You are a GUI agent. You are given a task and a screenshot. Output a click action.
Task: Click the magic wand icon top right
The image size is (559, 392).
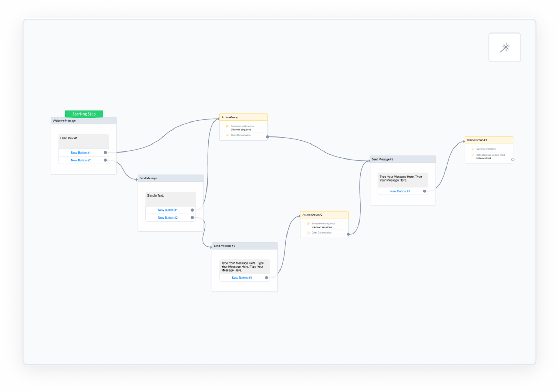tap(504, 47)
